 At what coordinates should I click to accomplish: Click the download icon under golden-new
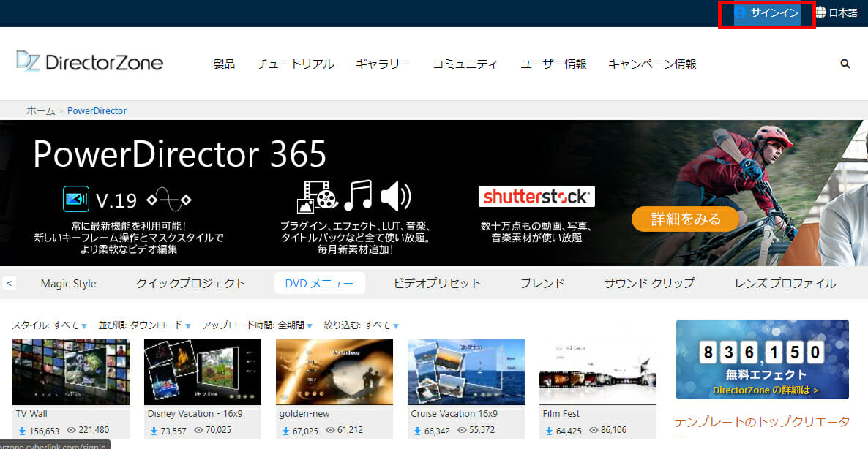pyautogui.click(x=285, y=430)
